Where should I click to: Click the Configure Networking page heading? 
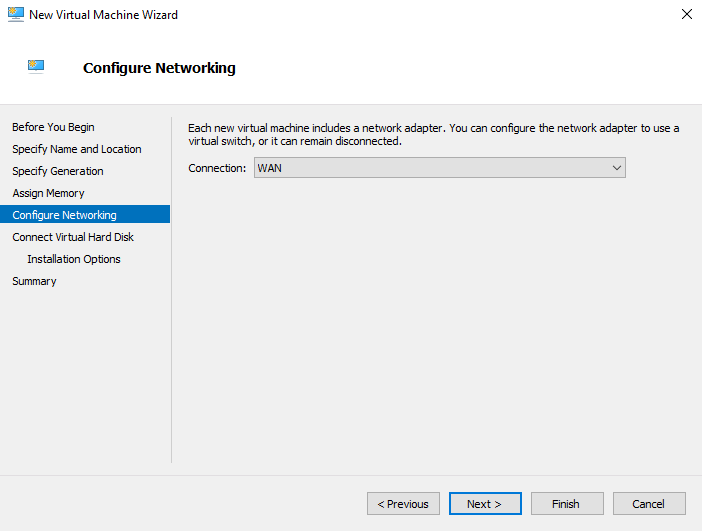click(159, 68)
